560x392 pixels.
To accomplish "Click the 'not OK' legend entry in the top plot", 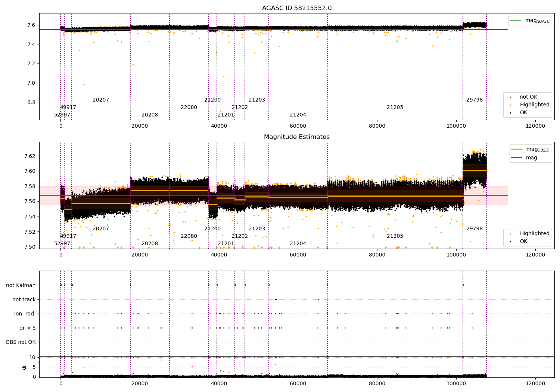I will [x=528, y=97].
